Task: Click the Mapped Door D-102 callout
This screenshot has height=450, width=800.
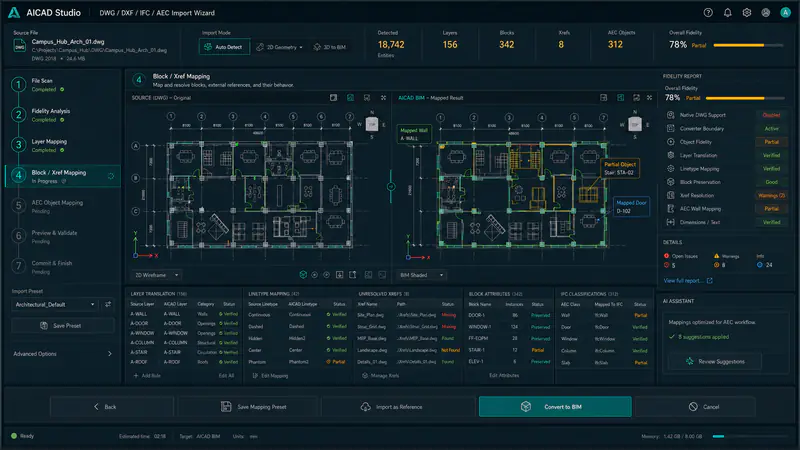Action: click(631, 207)
